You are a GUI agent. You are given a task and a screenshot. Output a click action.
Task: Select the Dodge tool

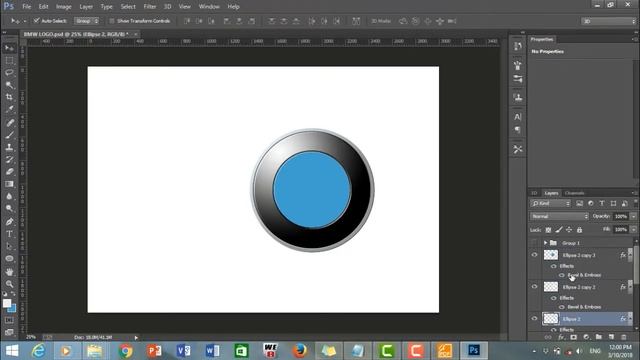[x=9, y=209]
